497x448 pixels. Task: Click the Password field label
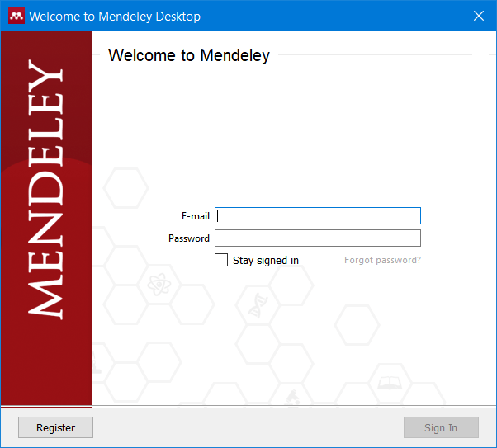click(189, 238)
